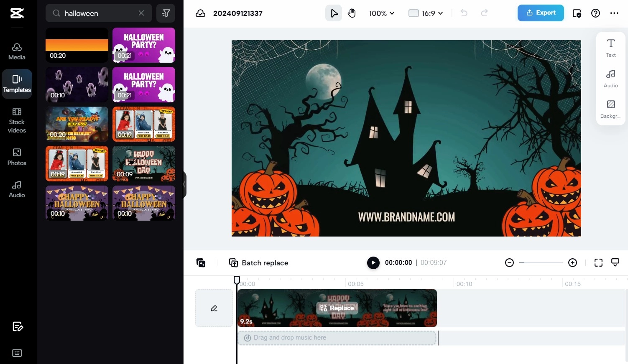Select the right Happy Halloween 00:10 template
Screen dimensions: 628x364
pos(144,203)
